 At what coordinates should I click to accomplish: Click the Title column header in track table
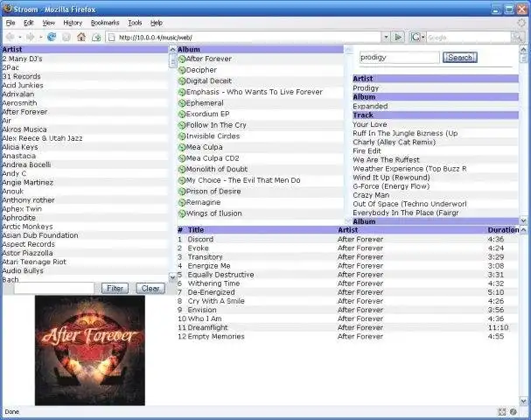(196, 230)
